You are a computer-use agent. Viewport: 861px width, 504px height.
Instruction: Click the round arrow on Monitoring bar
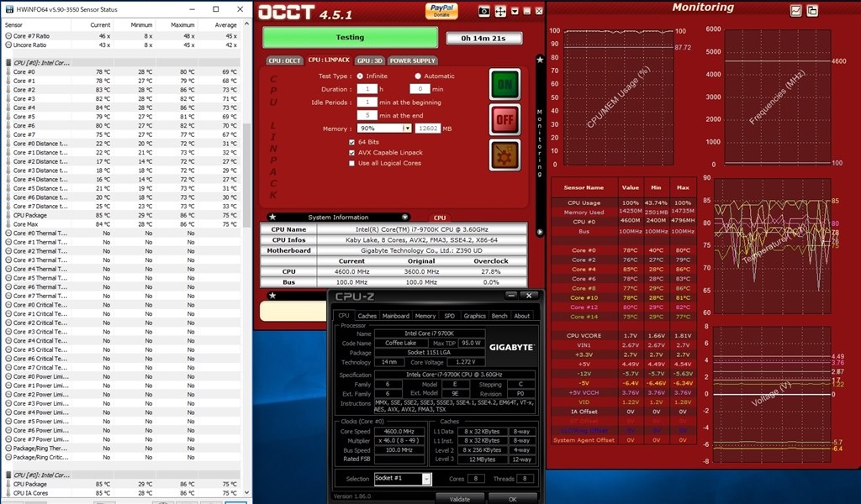click(540, 232)
